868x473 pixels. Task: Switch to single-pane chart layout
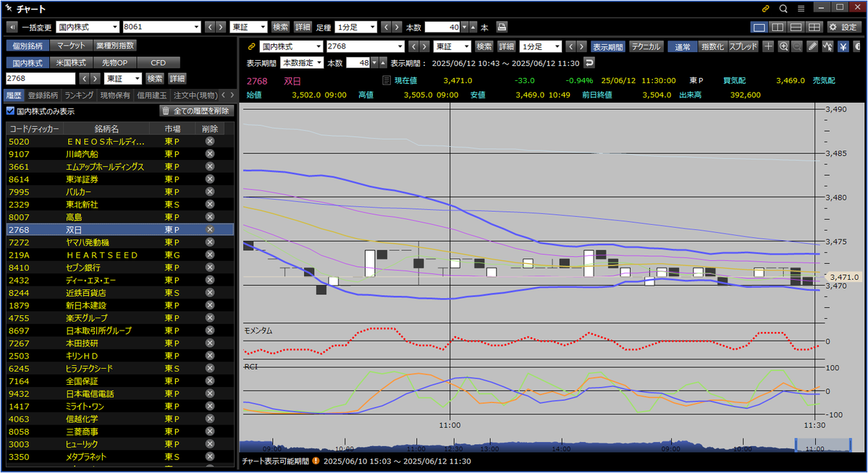coord(759,27)
